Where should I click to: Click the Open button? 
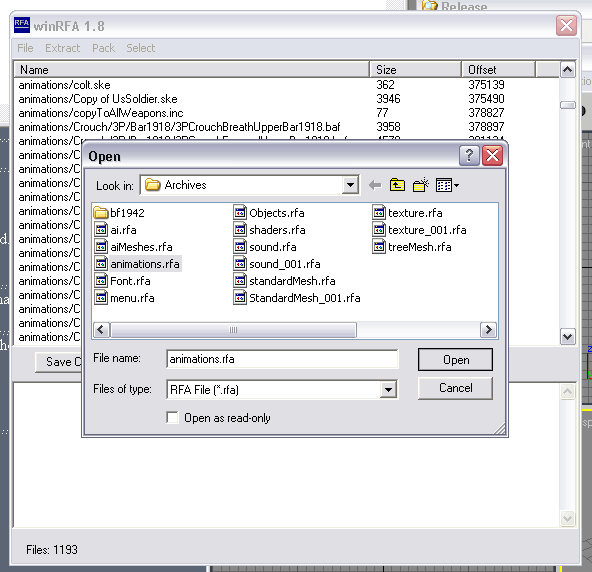pos(455,359)
